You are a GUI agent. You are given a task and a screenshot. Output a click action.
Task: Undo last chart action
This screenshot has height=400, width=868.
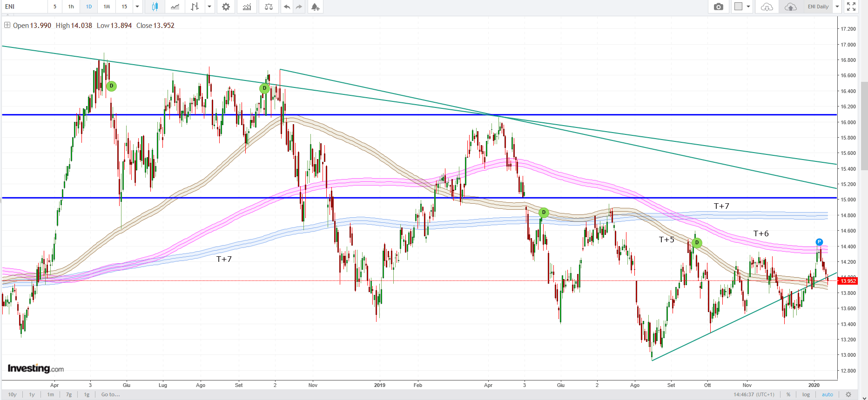click(287, 7)
